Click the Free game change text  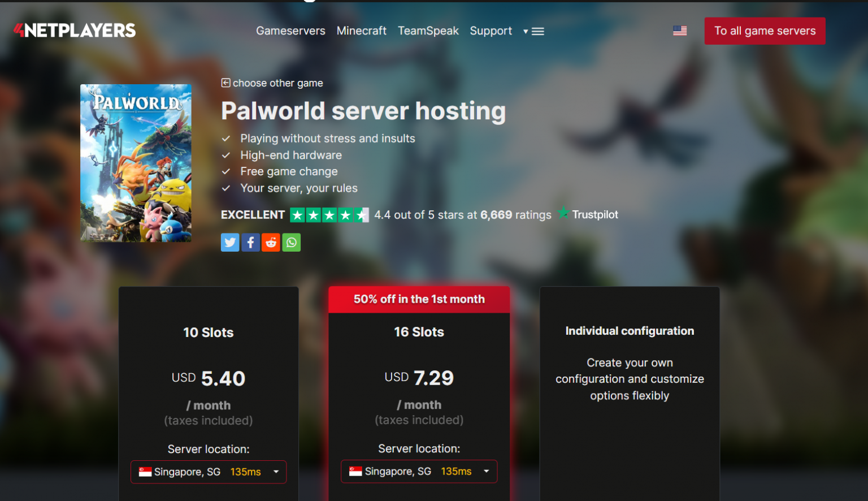point(289,171)
